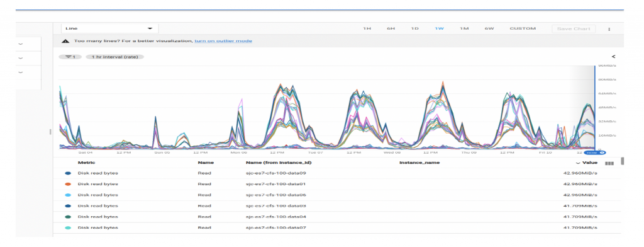The width and height of the screenshot is (644, 247).
Task: Click the 1 hr interval (rate) chip
Action: point(114,57)
